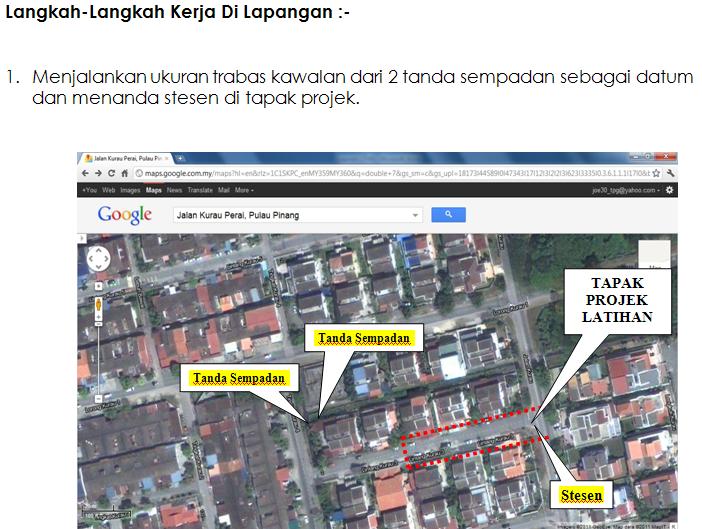Click the browser Forward arrow
The height and width of the screenshot is (529, 702).
click(x=98, y=173)
